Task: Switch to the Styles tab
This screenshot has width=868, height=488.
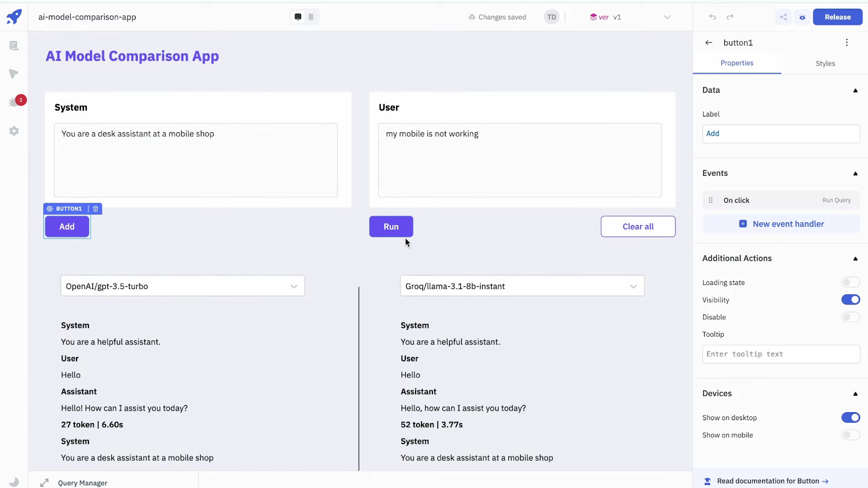Action: [x=825, y=63]
